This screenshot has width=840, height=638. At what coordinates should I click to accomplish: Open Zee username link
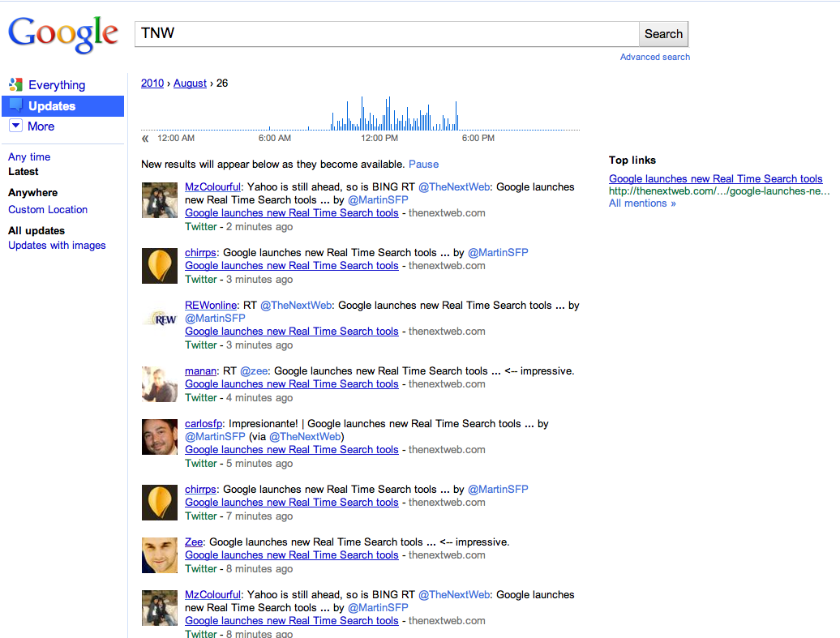point(194,542)
